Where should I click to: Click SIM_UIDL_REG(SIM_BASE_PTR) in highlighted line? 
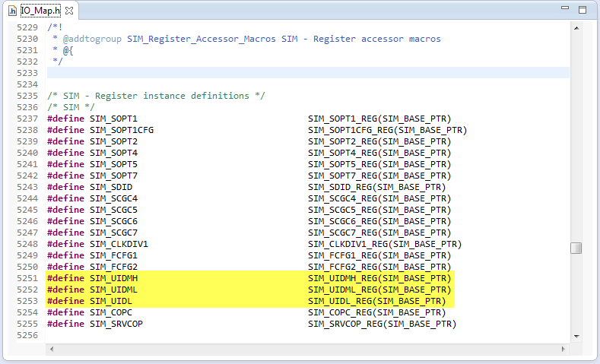pos(376,301)
